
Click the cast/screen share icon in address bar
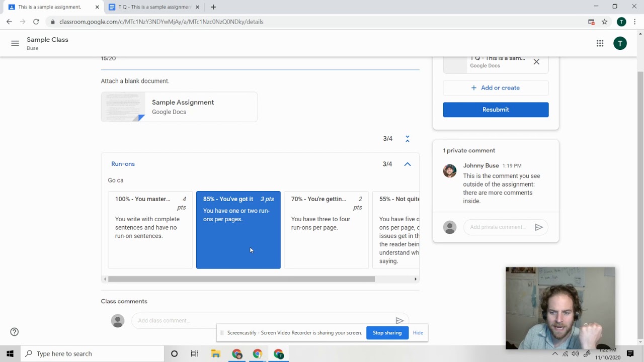pos(591,22)
